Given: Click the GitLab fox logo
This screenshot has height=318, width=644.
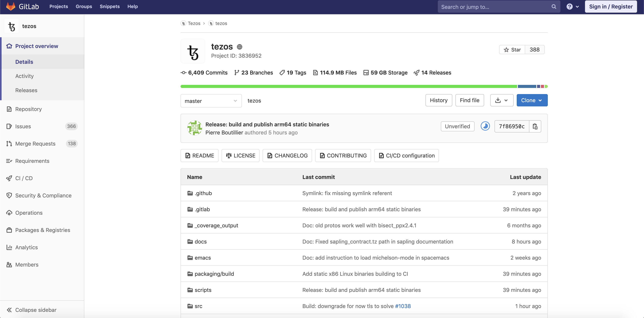Looking at the screenshot, I should click(11, 7).
